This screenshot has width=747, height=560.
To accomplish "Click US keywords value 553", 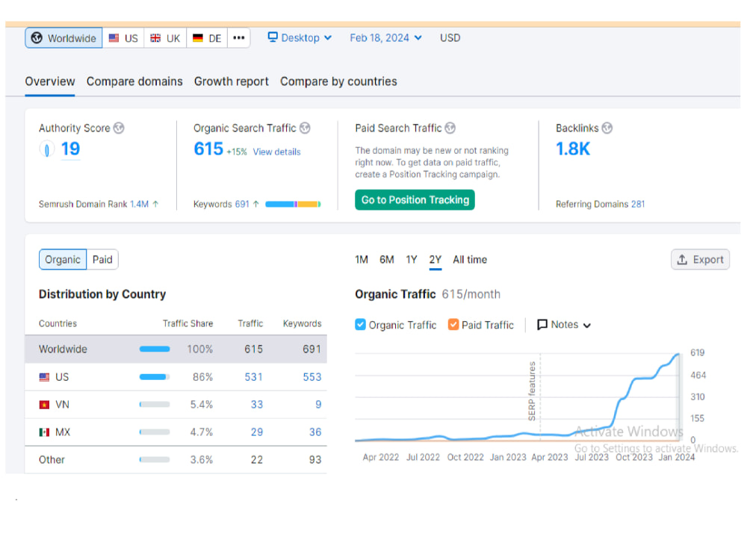I will (x=312, y=377).
